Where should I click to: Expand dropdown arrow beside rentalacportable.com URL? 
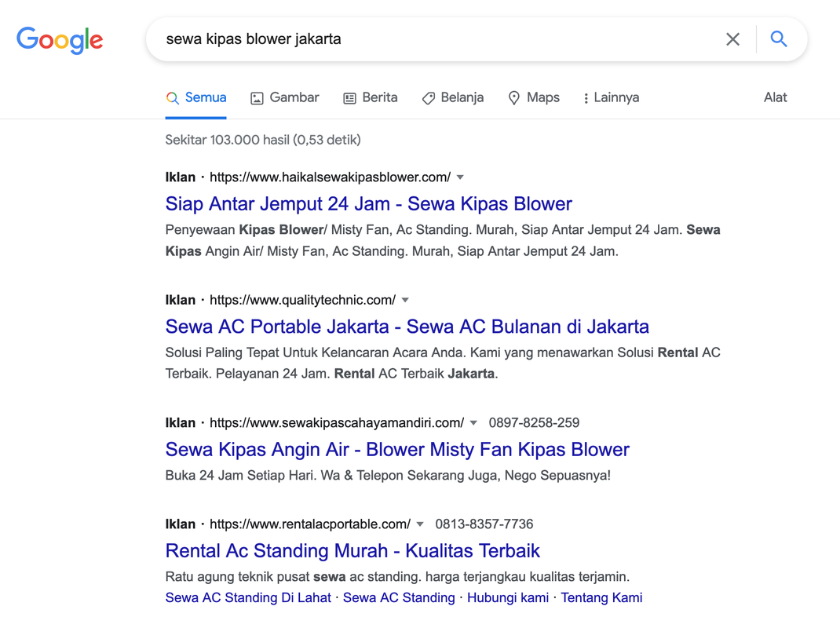(x=420, y=524)
